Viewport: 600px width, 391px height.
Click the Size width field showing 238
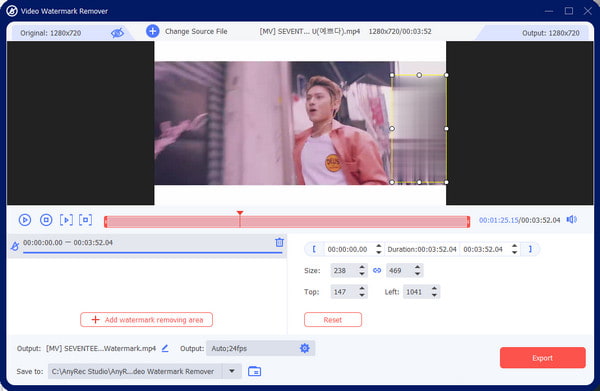tap(344, 270)
